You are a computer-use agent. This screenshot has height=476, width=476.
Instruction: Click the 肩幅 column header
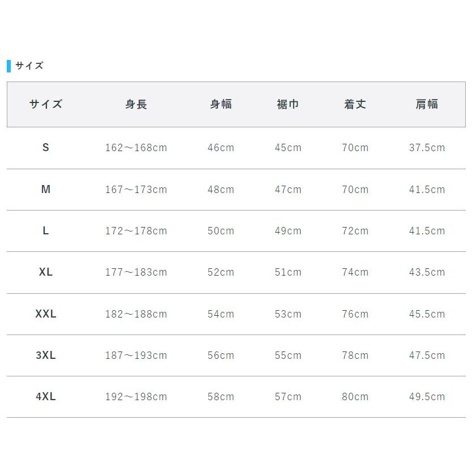tap(427, 104)
